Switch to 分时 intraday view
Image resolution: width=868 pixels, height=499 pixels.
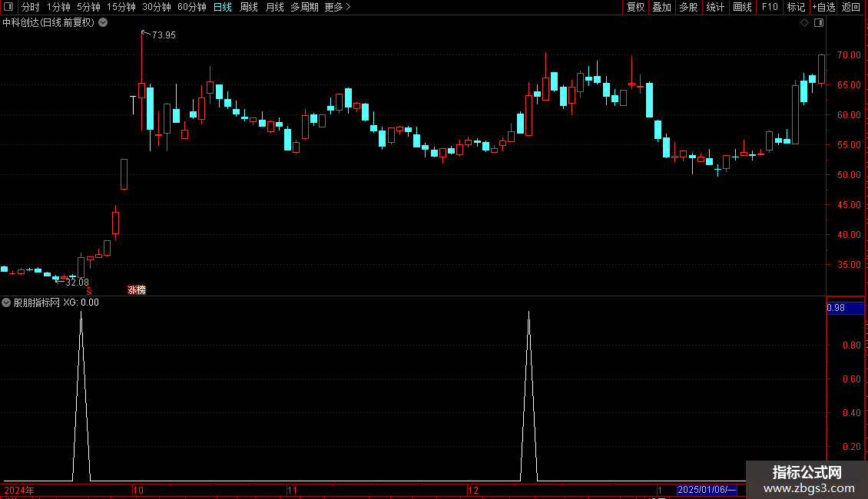point(31,7)
